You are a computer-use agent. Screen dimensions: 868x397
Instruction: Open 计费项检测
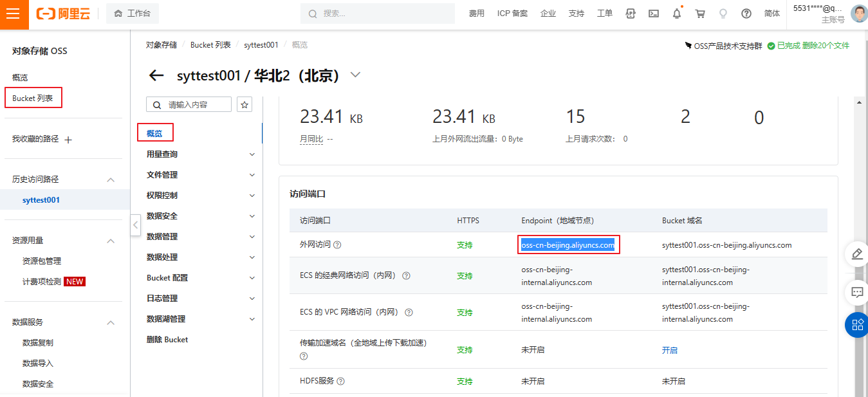coord(42,282)
